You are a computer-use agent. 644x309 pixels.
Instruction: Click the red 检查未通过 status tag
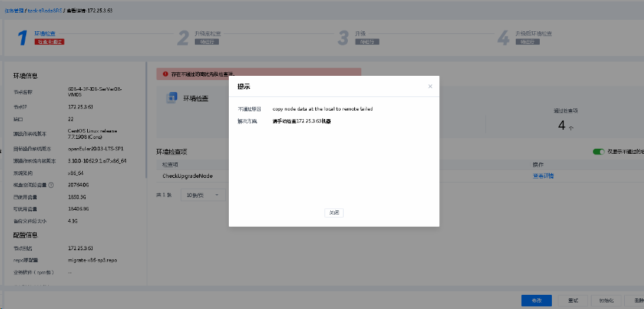[50, 42]
